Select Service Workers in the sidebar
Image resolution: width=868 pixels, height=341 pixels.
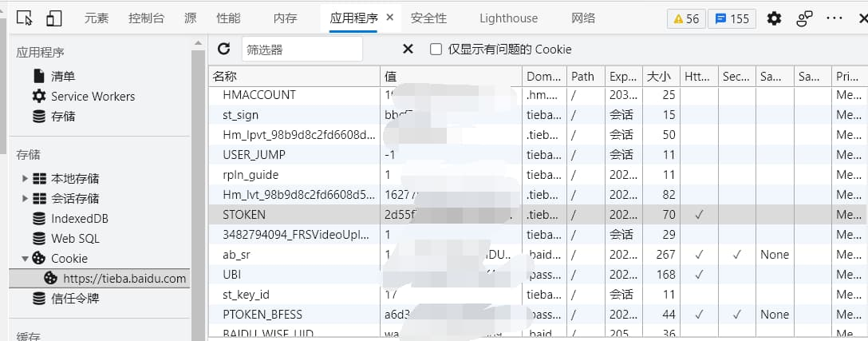pyautogui.click(x=93, y=97)
